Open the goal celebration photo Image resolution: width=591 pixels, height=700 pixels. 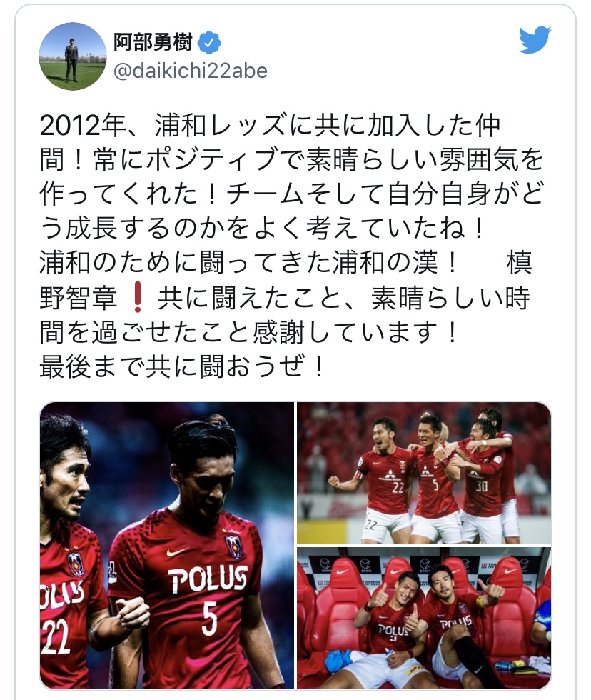[424, 473]
